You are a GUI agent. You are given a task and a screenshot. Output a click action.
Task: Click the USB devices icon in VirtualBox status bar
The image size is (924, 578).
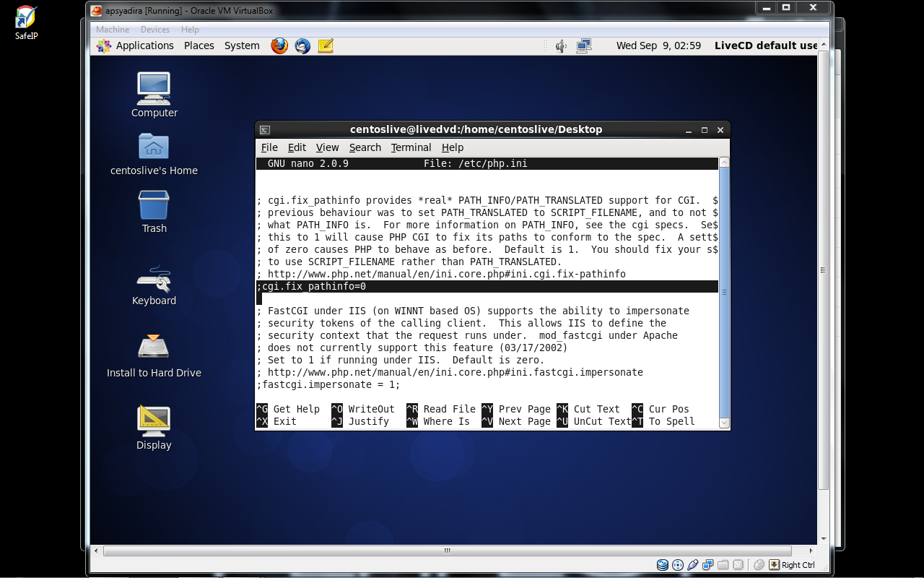click(691, 564)
